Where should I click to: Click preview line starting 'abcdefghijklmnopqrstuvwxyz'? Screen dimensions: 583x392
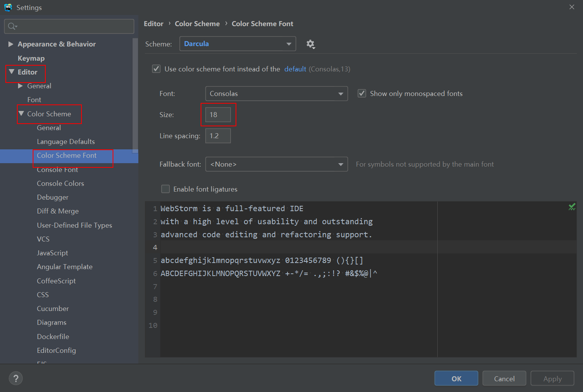(x=262, y=260)
